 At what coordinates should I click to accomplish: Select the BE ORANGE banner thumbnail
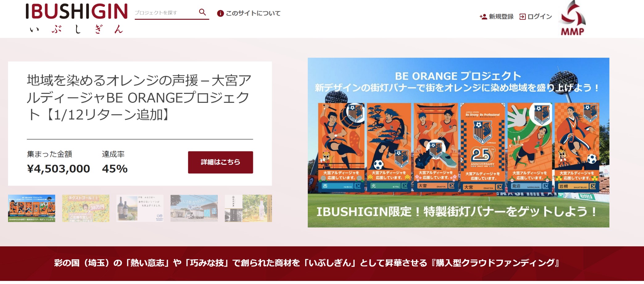[x=32, y=208]
